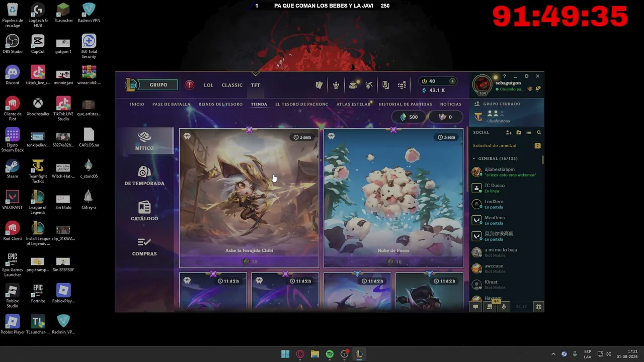Switch to the CLASSIC game tab
644x362 pixels.
click(232, 85)
